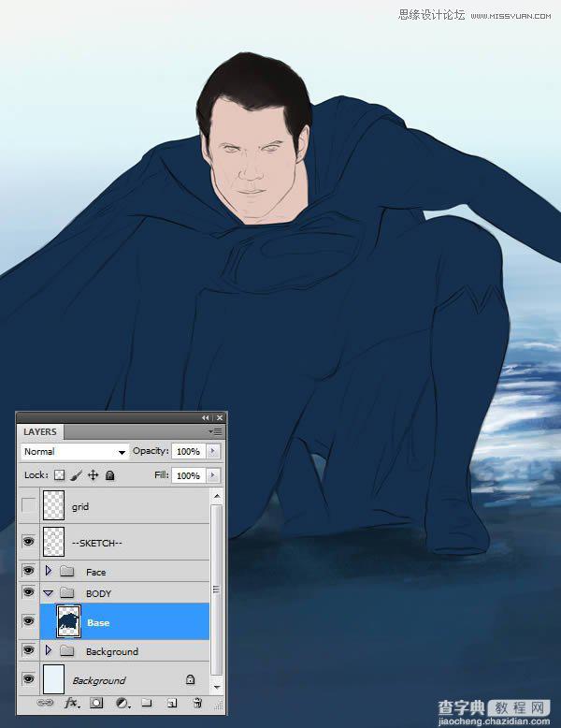Click the Fill 100% field
Screen dimensions: 561x728
188,475
